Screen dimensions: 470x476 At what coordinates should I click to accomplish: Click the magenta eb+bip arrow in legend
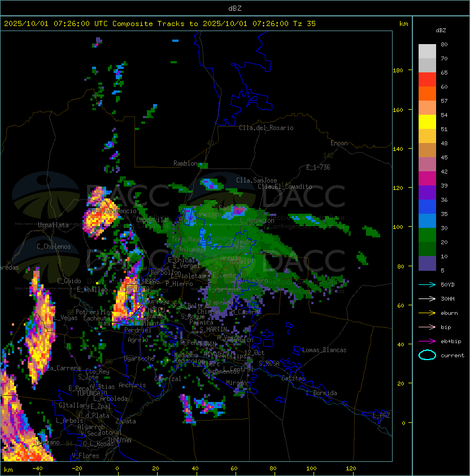click(427, 341)
